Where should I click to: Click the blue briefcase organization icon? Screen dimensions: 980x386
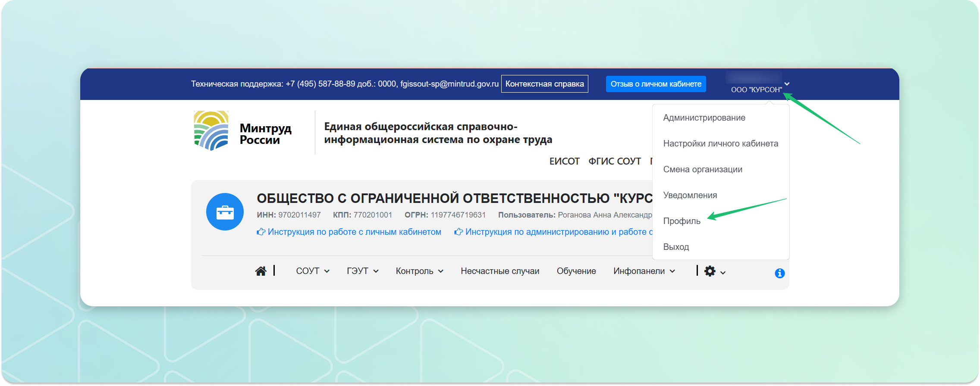point(225,212)
